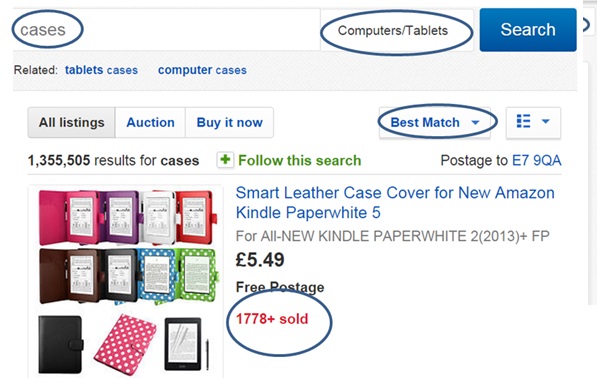Click the Kindle cases product thumbnail
Screen dimensions: 597x379
click(126, 282)
